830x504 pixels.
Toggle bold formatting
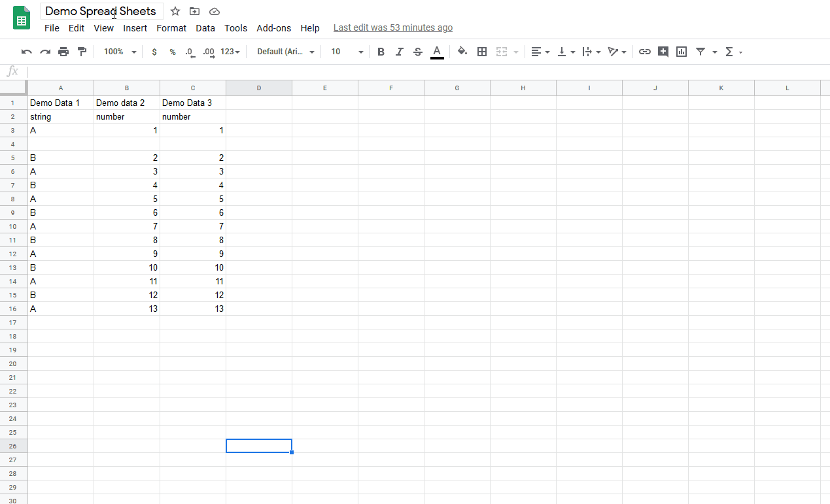click(381, 52)
